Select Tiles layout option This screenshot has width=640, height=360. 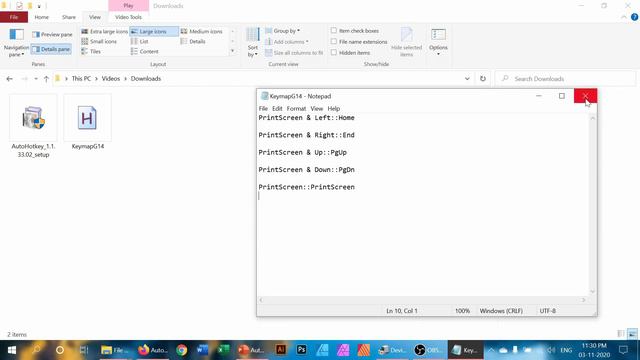pos(91,51)
